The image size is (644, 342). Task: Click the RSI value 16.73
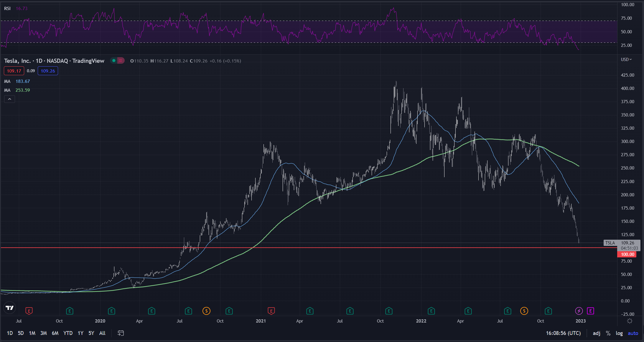22,9
